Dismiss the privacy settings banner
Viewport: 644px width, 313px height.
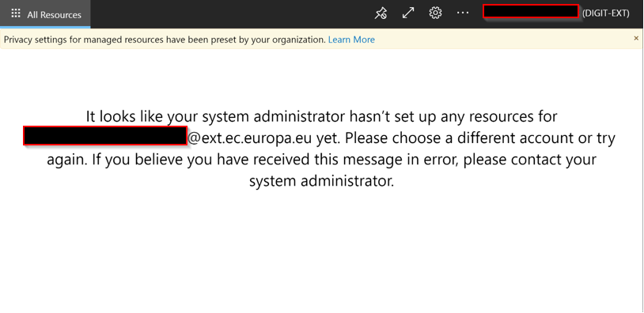click(x=636, y=38)
